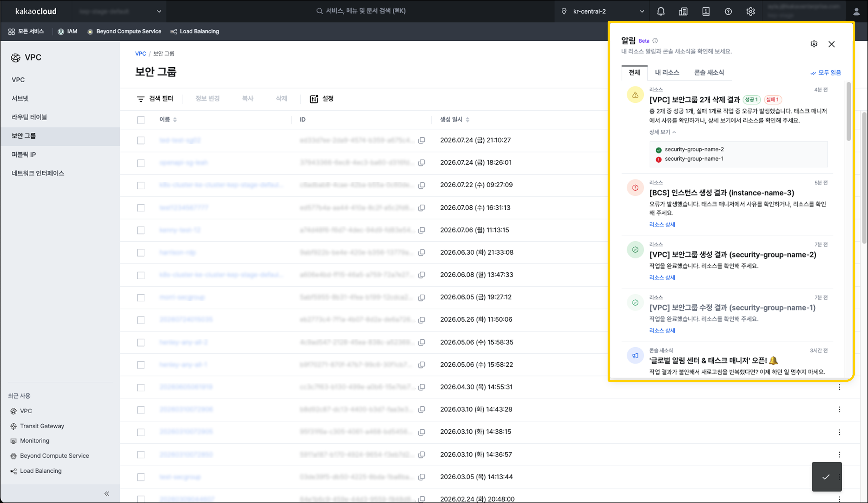This screenshot has height=503, width=868.
Task: Collapse the VPC sidebar with double chevron
Action: [107, 493]
